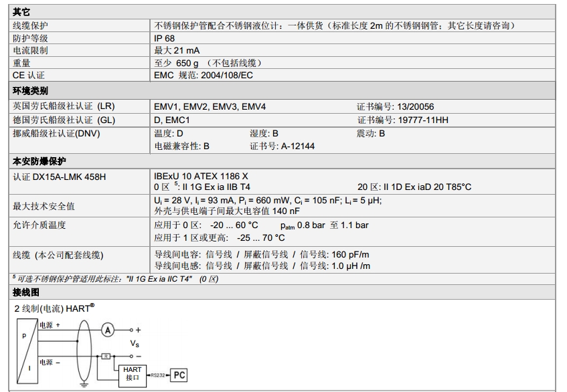Image resolution: width=567 pixels, height=392 pixels.
Task: Select 20 区: II 1D Ex iaD 20 T85°C text
Action: click(414, 187)
